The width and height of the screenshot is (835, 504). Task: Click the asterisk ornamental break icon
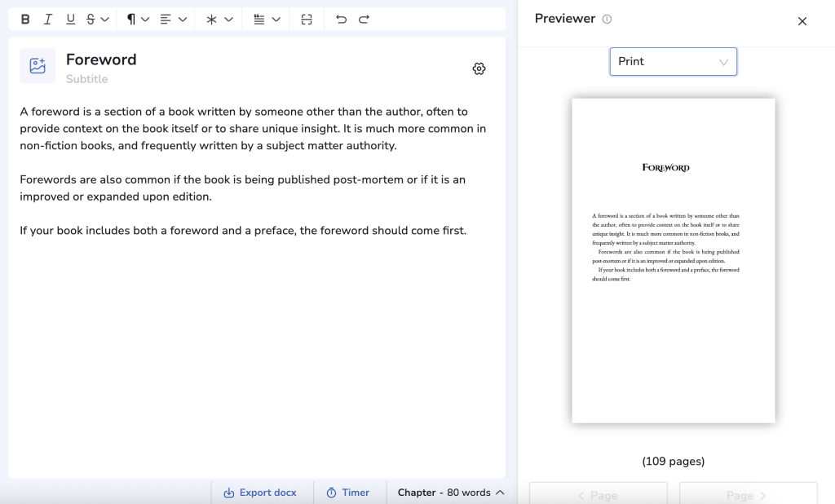click(211, 20)
